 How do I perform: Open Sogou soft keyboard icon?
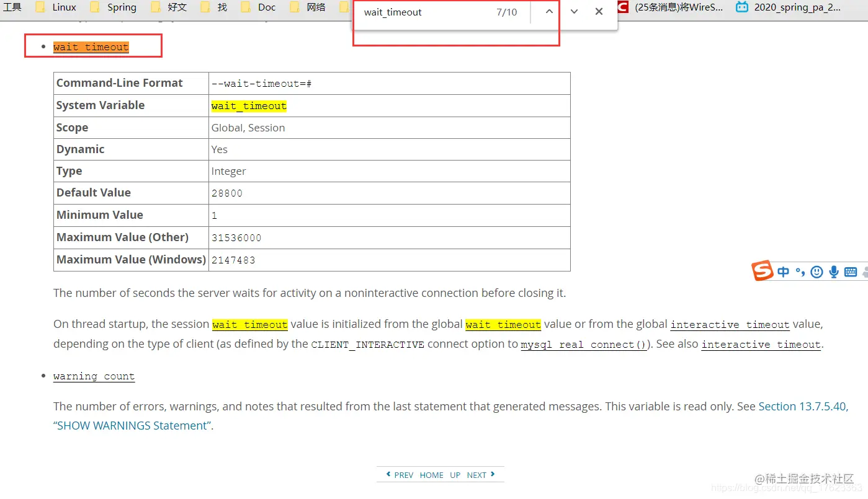(851, 272)
